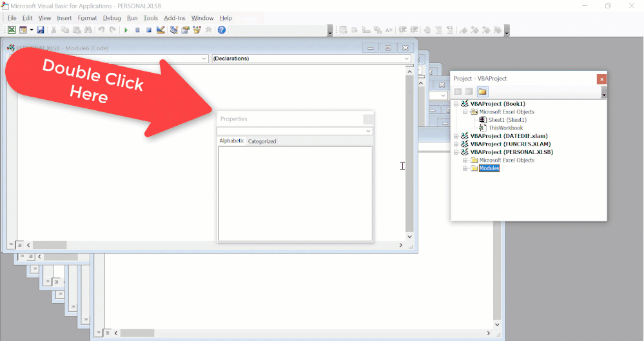This screenshot has width=644, height=341.
Task: Click the Redo arrow icon
Action: tap(113, 30)
